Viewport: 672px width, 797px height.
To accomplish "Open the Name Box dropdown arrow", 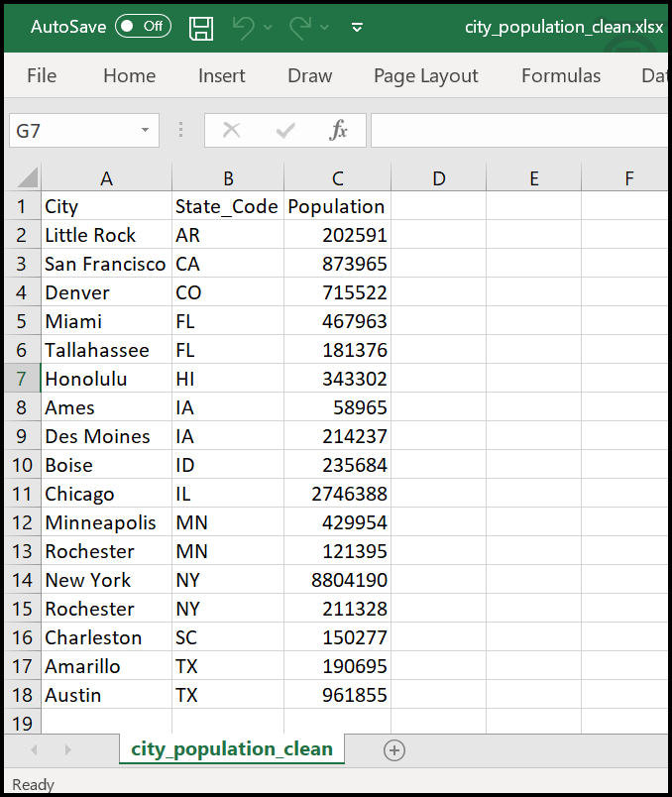I will (x=146, y=130).
